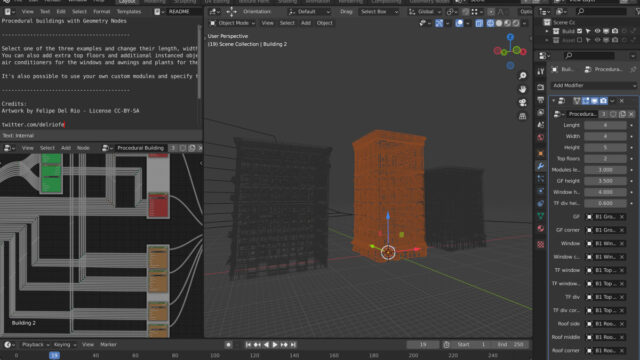Toggle modifier viewport display button
640x360 pixels.
pyautogui.click(x=595, y=101)
